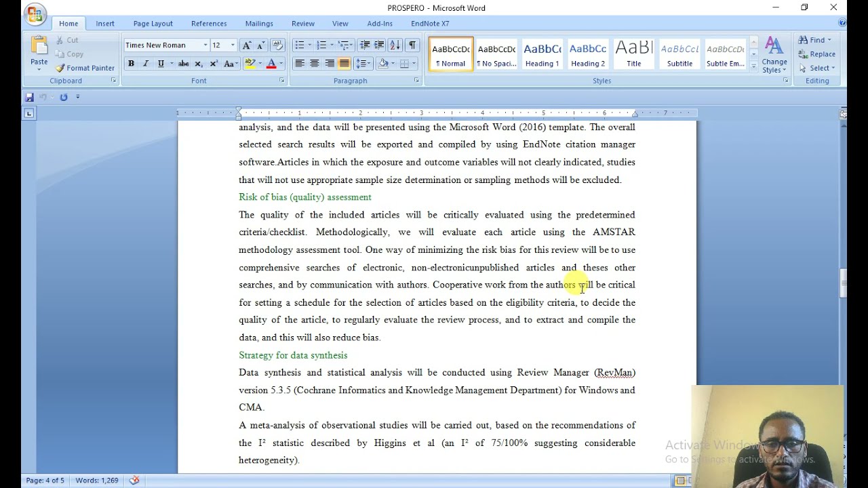Open the Change Styles dropdown

click(774, 56)
